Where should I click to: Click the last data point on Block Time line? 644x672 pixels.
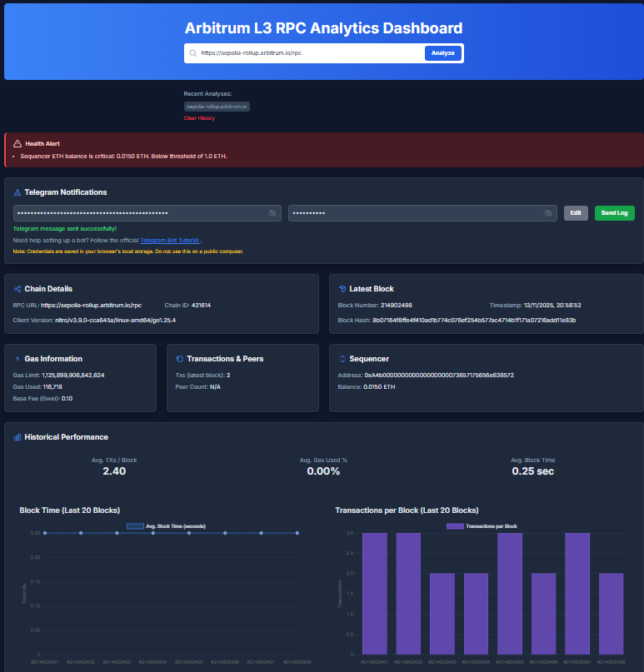(x=297, y=533)
